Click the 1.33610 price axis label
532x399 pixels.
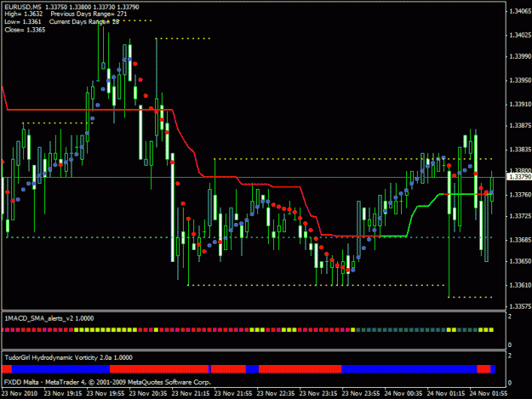point(520,285)
